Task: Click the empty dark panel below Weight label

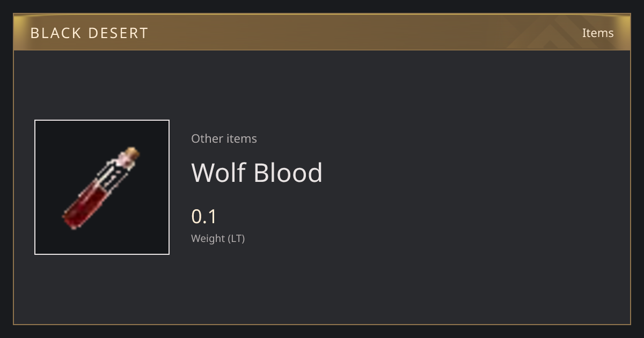Action: [322, 284]
